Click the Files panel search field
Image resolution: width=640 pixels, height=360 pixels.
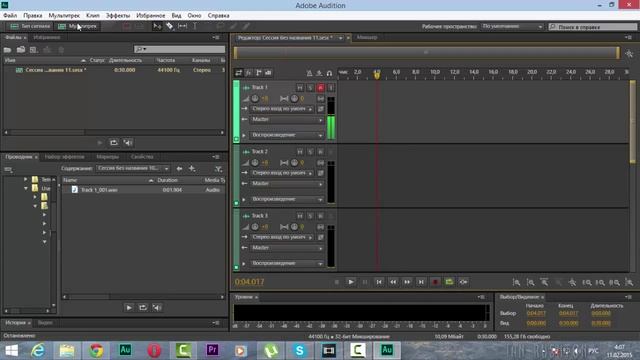(x=180, y=49)
